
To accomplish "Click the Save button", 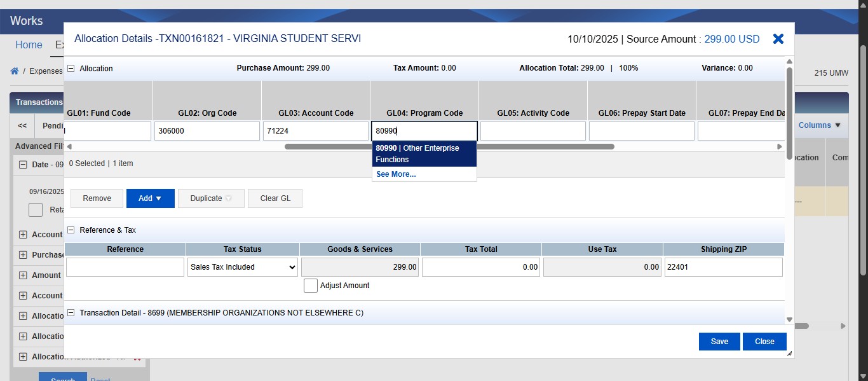I will coord(719,342).
